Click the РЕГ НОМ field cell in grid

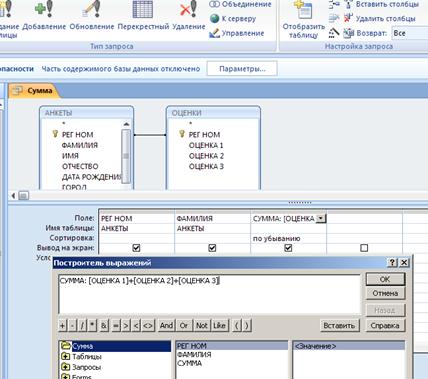point(137,218)
